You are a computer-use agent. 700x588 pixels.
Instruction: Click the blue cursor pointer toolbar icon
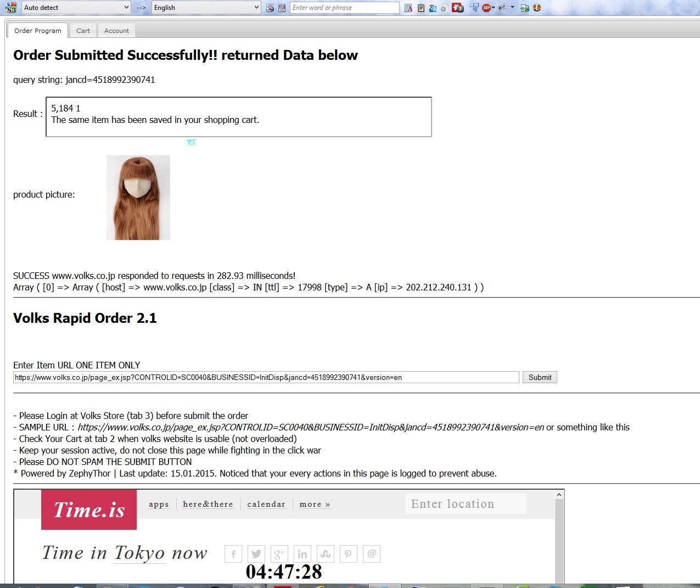[474, 8]
